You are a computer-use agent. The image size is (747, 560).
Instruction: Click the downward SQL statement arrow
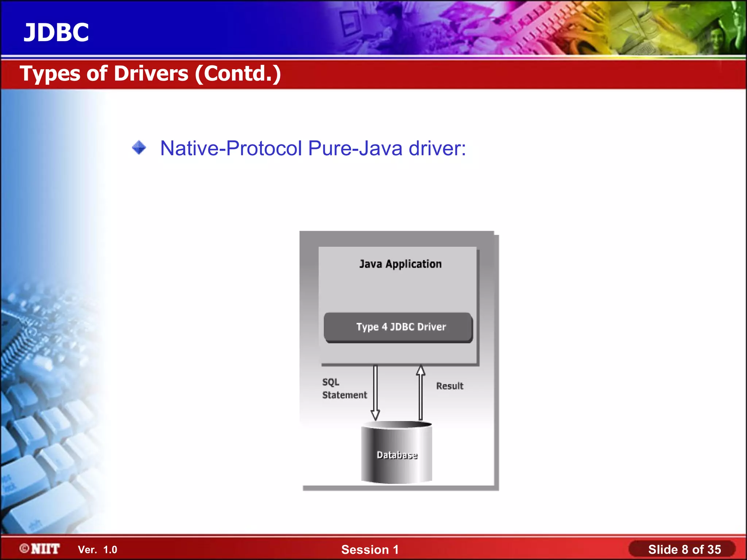375,393
